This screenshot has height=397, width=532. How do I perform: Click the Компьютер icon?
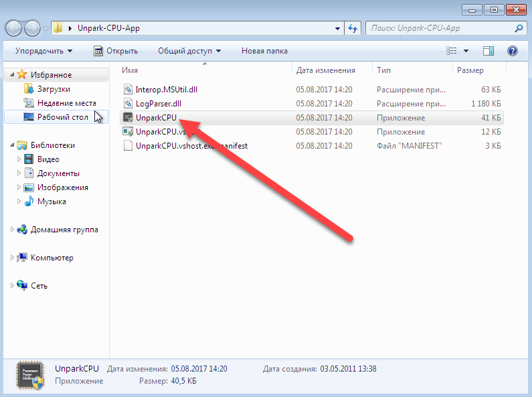[x=22, y=258]
